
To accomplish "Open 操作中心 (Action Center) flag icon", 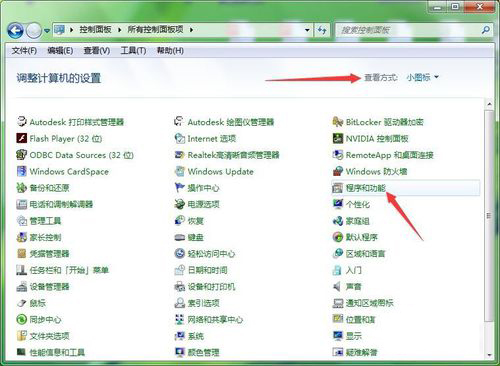I will tap(179, 188).
